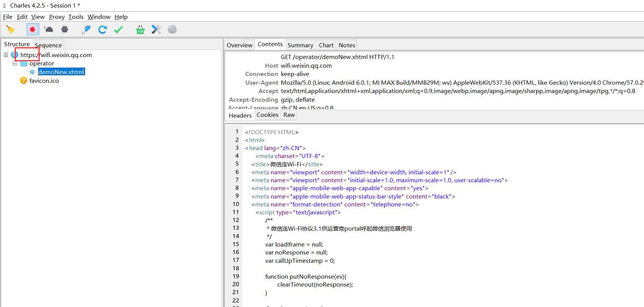Open the View menu
This screenshot has width=644, height=307.
(38, 17)
